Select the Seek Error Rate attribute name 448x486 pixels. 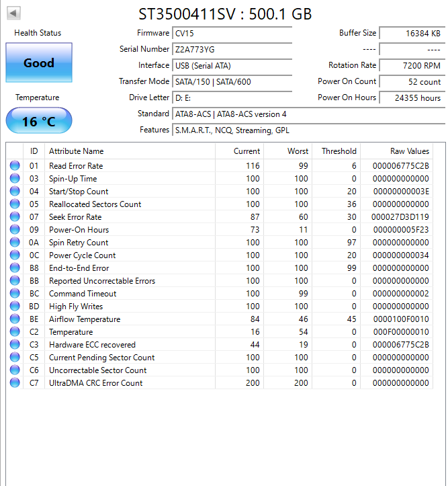pos(75,217)
